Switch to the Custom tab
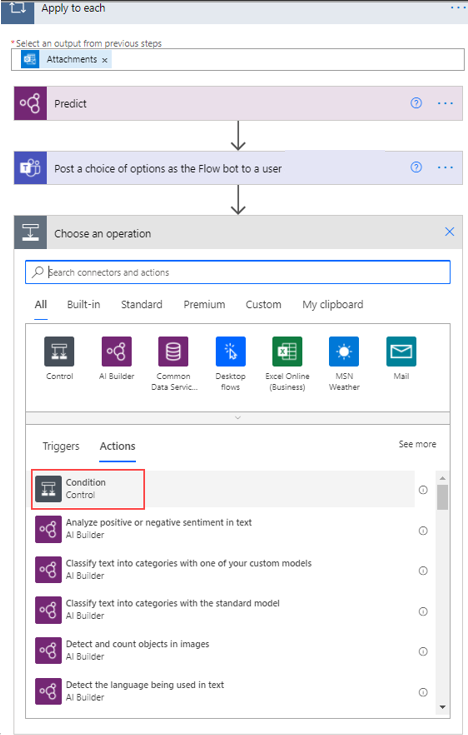The width and height of the screenshot is (468, 735). [x=264, y=305]
